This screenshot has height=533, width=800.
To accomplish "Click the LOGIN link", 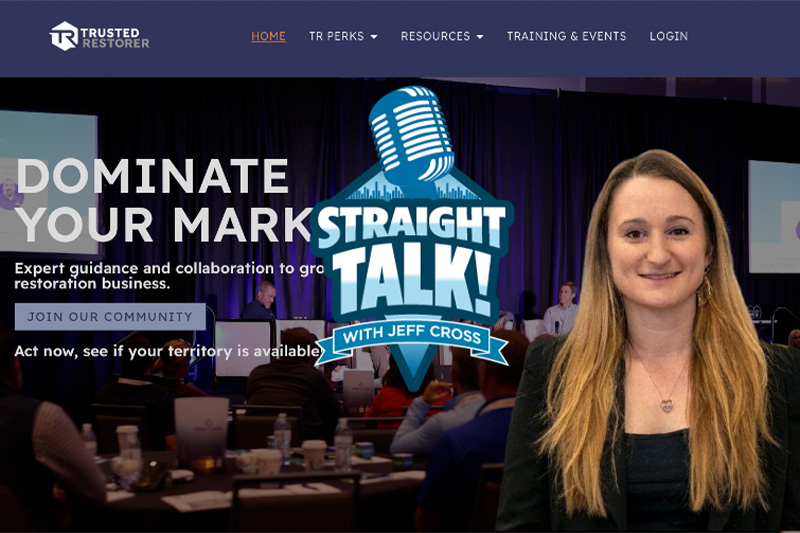I will click(x=668, y=36).
